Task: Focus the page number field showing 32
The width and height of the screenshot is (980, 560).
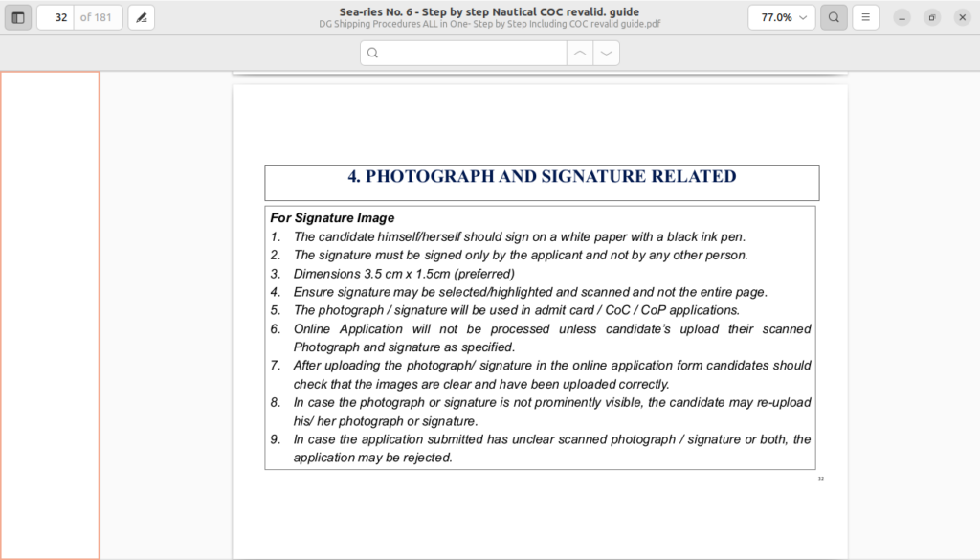Action: coord(56,17)
